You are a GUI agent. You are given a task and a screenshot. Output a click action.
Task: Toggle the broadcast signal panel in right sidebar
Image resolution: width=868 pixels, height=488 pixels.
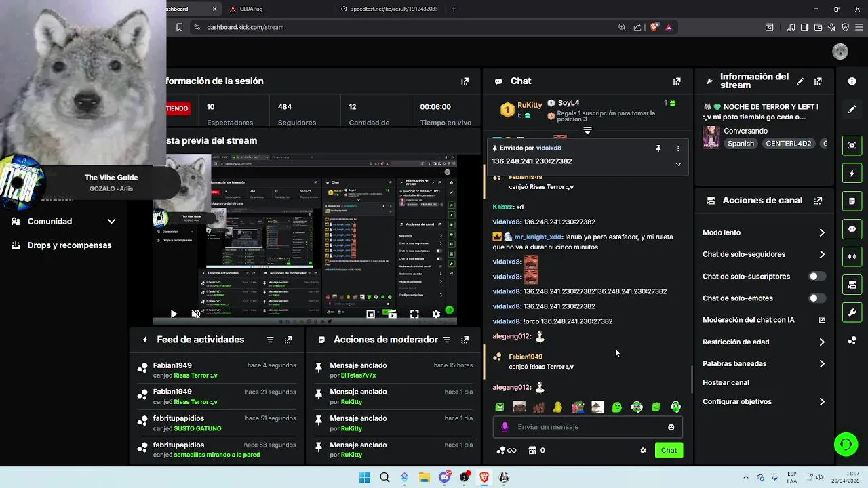(852, 257)
